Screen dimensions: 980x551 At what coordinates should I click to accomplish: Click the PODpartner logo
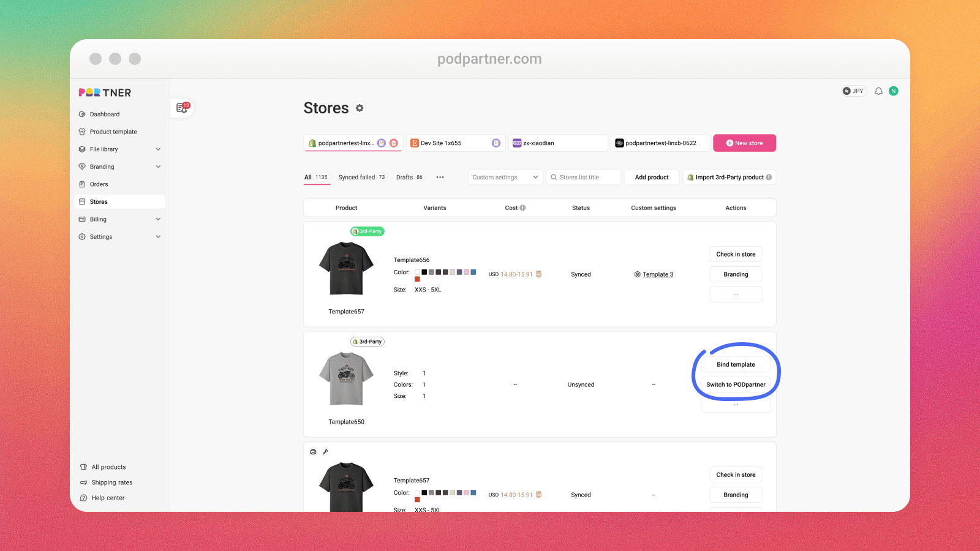click(x=105, y=92)
